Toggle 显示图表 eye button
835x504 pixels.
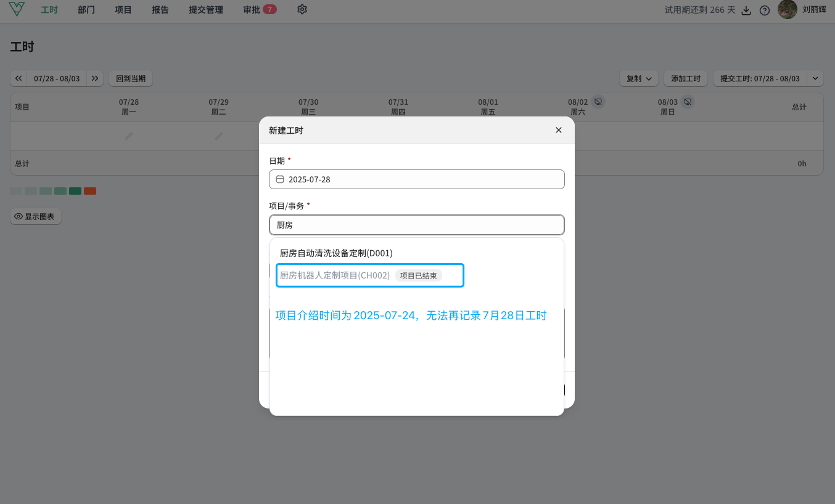(x=36, y=216)
